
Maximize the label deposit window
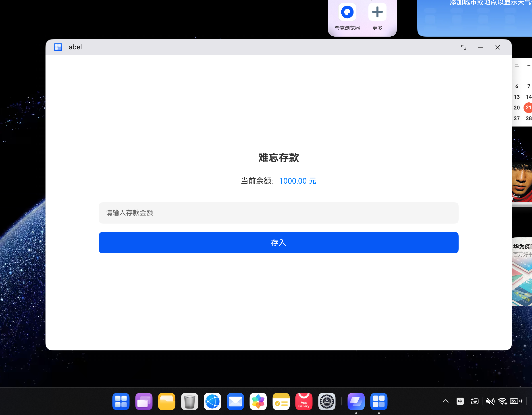[x=463, y=47]
